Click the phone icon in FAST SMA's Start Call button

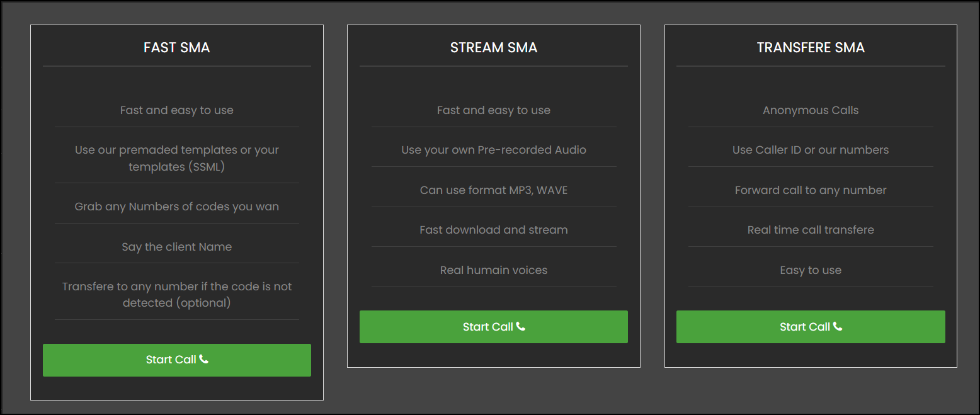(x=203, y=360)
